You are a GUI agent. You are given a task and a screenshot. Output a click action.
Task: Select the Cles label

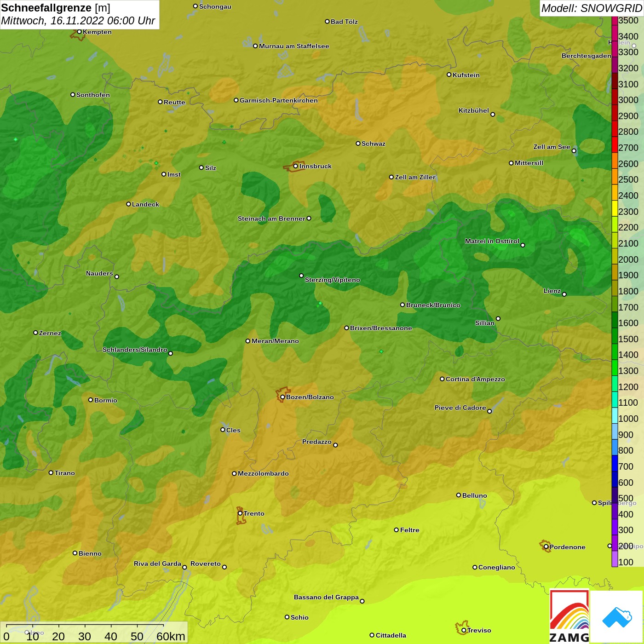point(233,430)
